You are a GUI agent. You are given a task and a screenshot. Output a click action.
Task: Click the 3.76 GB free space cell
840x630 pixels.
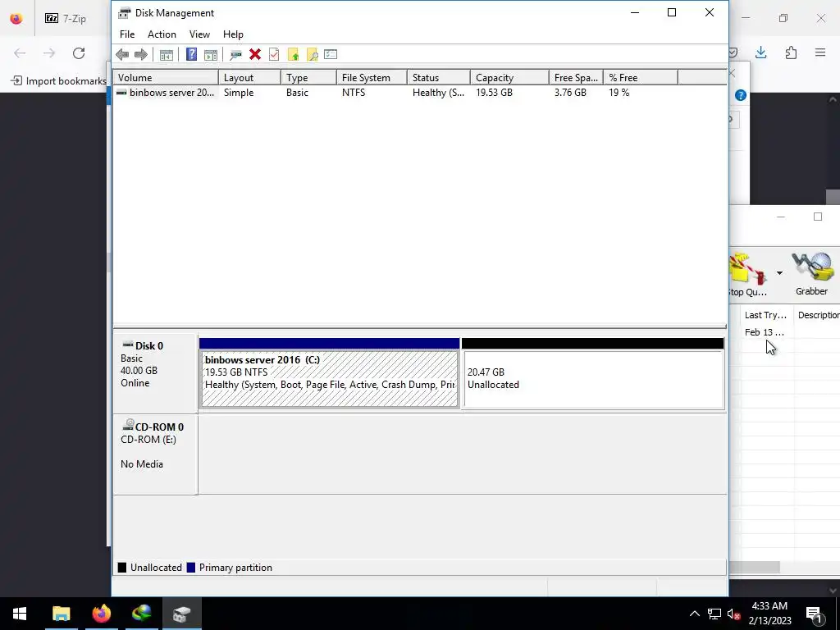[x=570, y=93]
